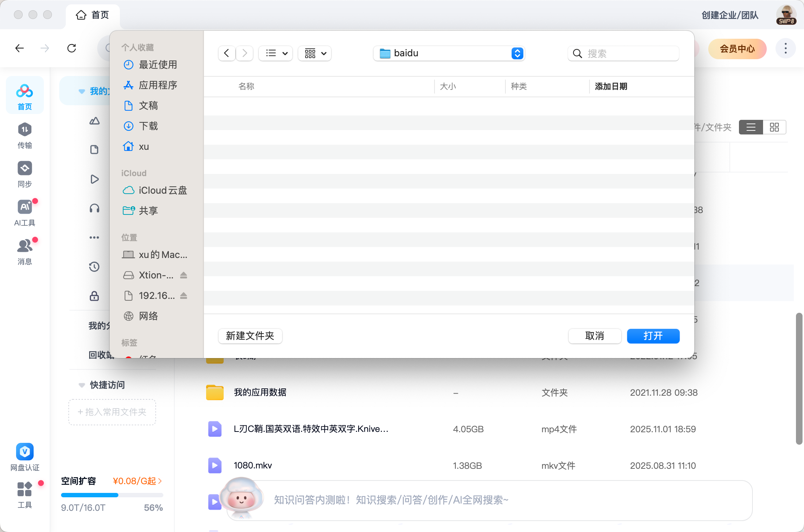The height and width of the screenshot is (532, 804).
Task: Eject the Xtion drive in sidebar
Action: pos(183,275)
